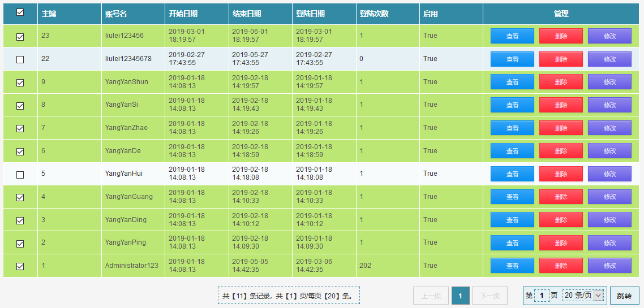Select page 1 in the pagination
Viewport: 644px width, 308px height.
pos(461,296)
